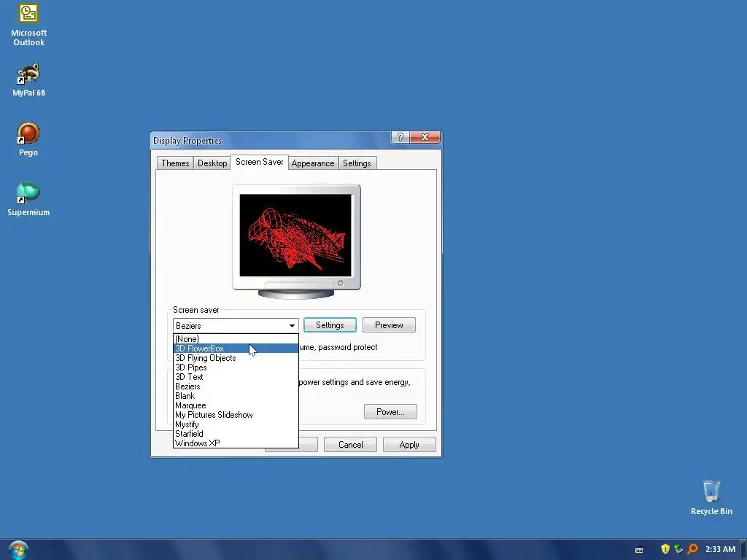Open the Settings tab

(357, 163)
